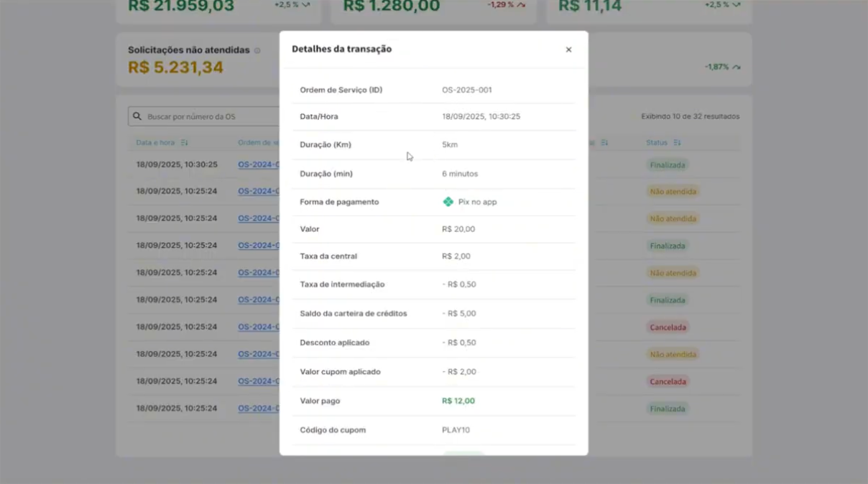Screen dimensions: 868x484
Task: Open the OS link in the 10:30:25 row
Action: (x=258, y=164)
